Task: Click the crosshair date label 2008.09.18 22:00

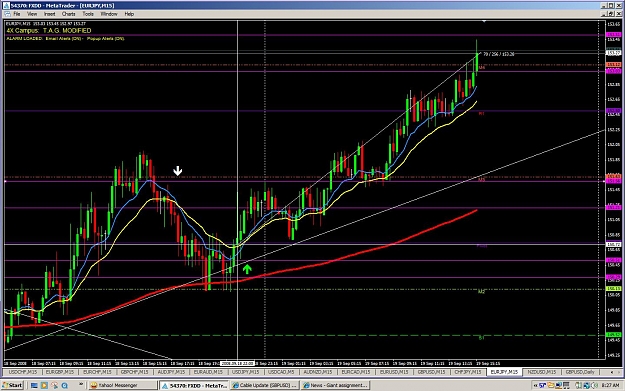Action: coord(238,363)
